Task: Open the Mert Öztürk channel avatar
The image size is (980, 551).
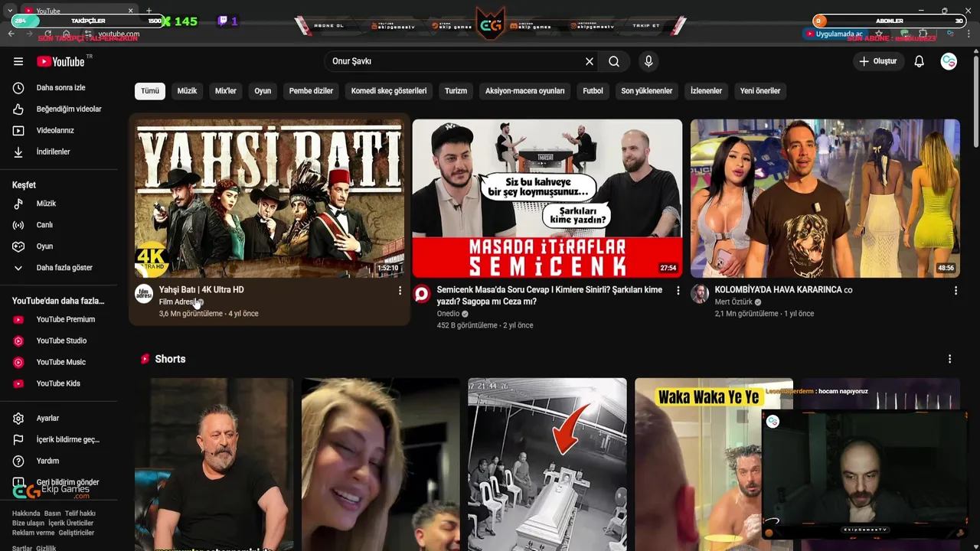Action: [x=700, y=294]
